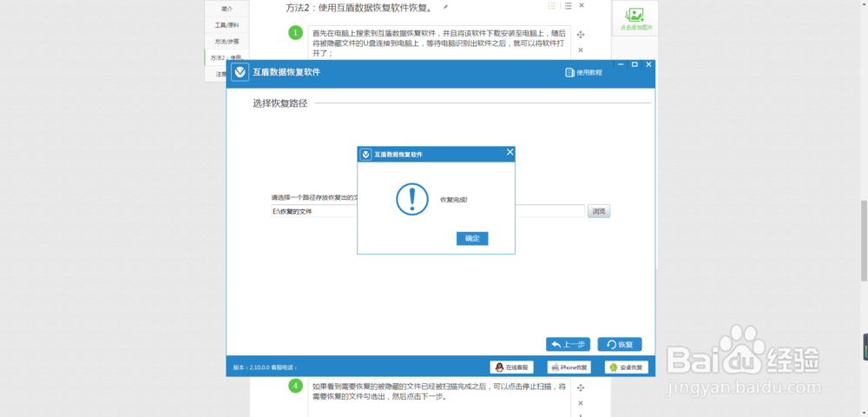Click the 浏览 browse button

tap(599, 211)
